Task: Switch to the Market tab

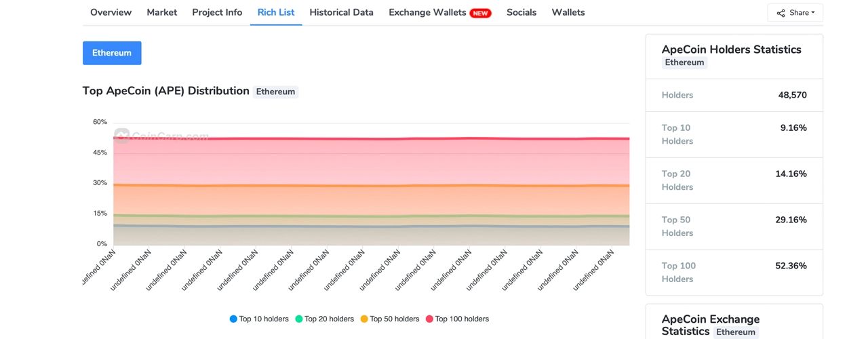Action: 161,12
